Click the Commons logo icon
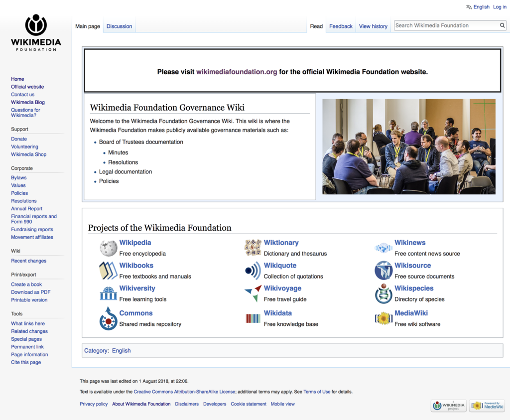This screenshot has width=510, height=420. (x=108, y=318)
